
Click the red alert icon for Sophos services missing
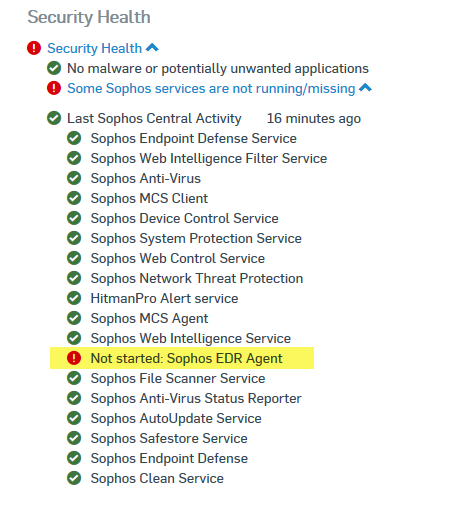(x=54, y=88)
